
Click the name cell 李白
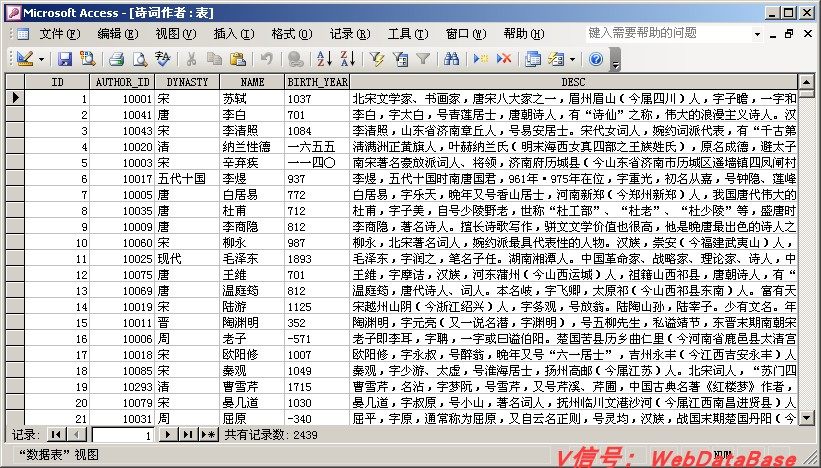(x=252, y=115)
